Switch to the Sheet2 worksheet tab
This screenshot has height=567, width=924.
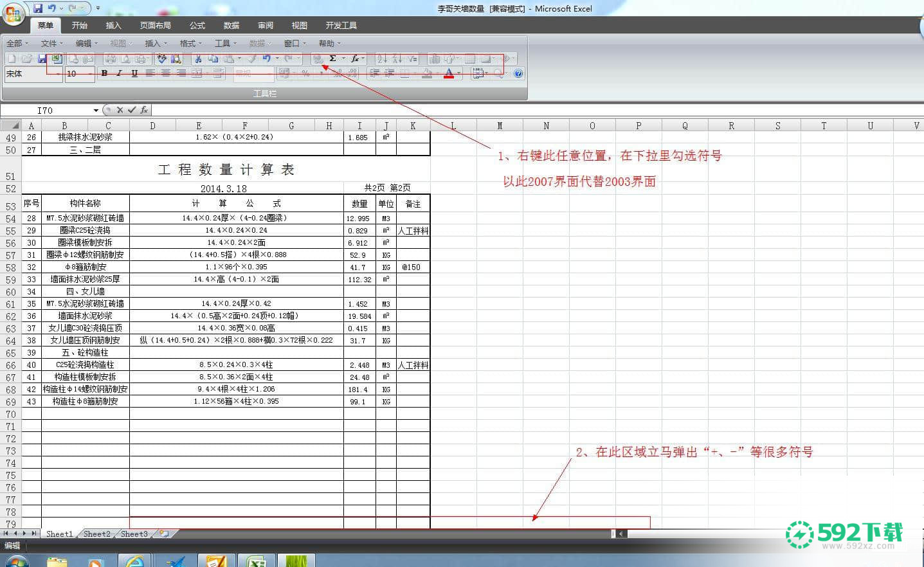click(x=97, y=534)
